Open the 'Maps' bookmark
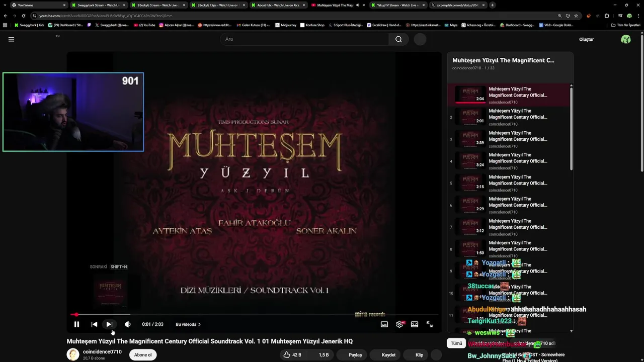 coord(450,25)
